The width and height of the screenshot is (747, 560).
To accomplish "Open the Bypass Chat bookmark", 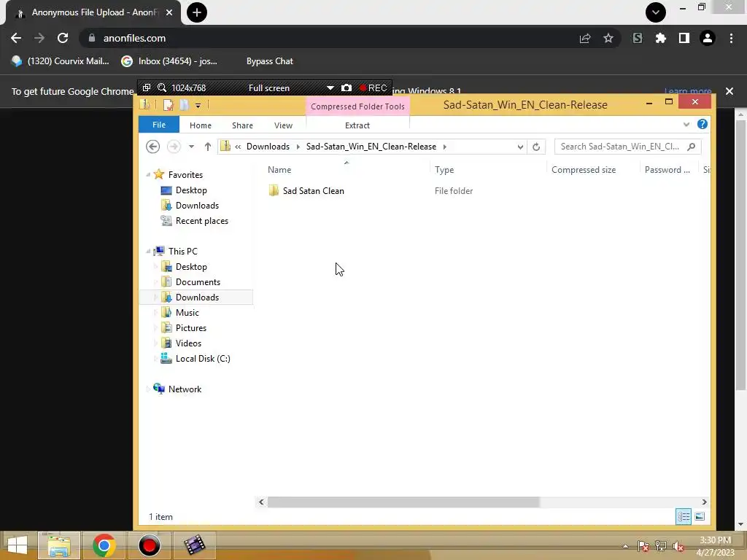I will 270,61.
